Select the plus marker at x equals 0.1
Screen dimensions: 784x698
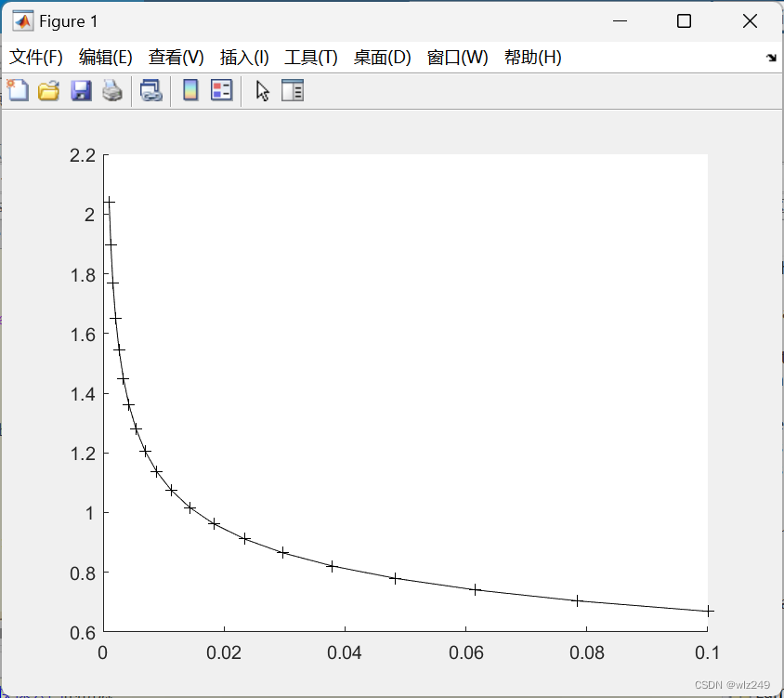(x=708, y=611)
